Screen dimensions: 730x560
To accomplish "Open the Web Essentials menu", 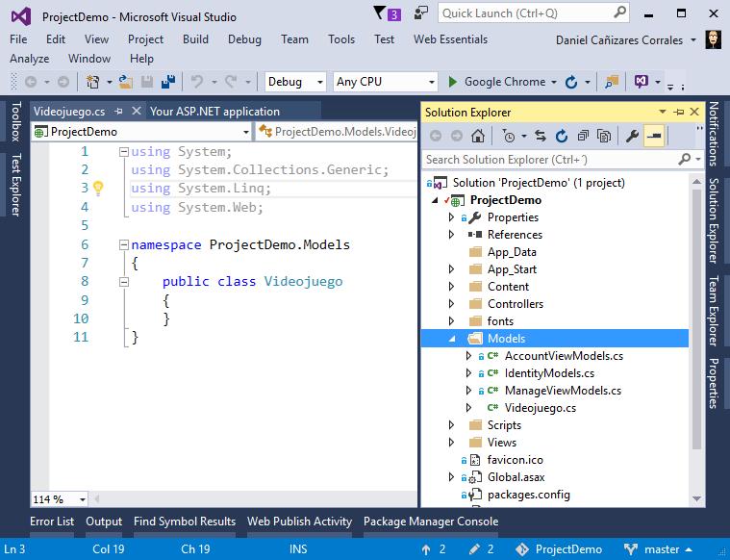I will click(x=450, y=39).
